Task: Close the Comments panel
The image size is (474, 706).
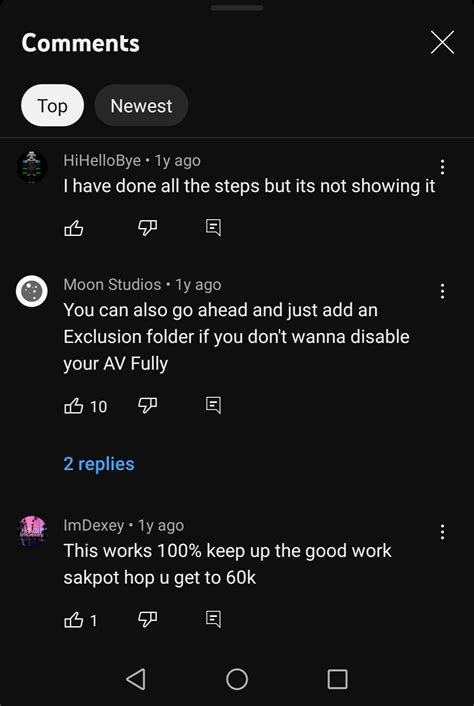Action: click(442, 43)
